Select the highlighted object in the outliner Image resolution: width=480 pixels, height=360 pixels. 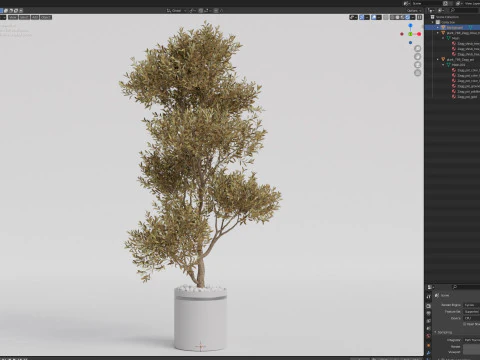[x=453, y=28]
